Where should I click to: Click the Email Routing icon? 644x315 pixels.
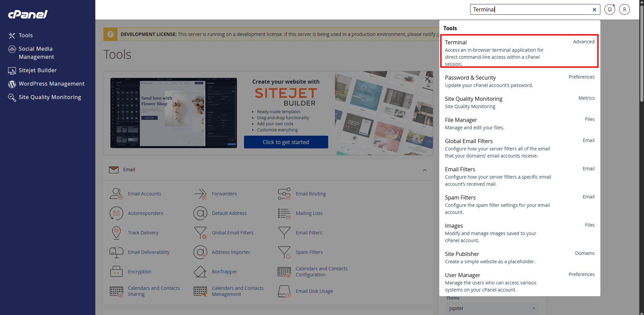(x=284, y=194)
